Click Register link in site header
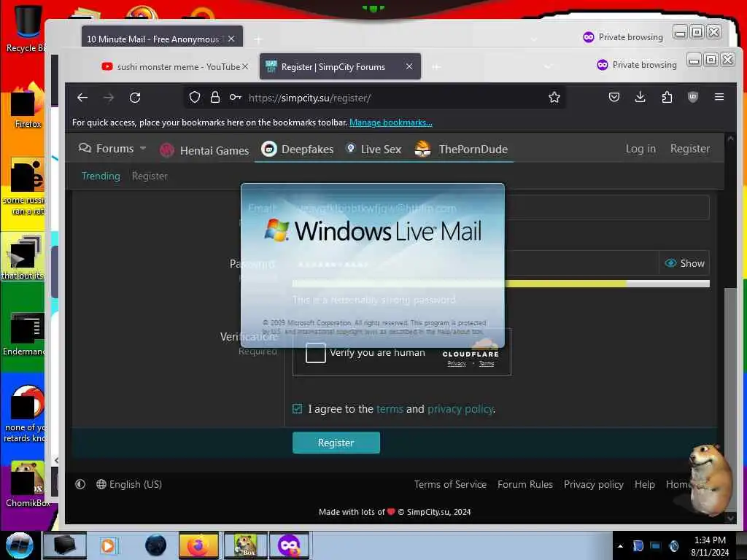The height and width of the screenshot is (560, 747). click(689, 149)
